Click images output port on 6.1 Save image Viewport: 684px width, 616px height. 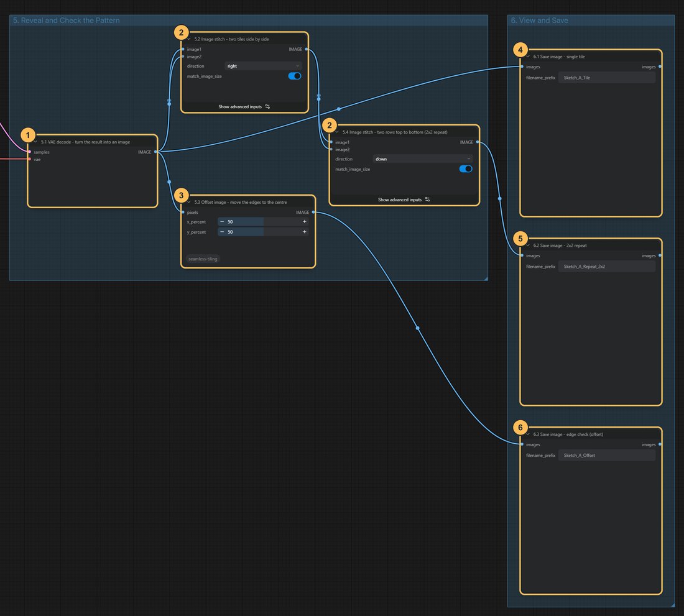[660, 67]
